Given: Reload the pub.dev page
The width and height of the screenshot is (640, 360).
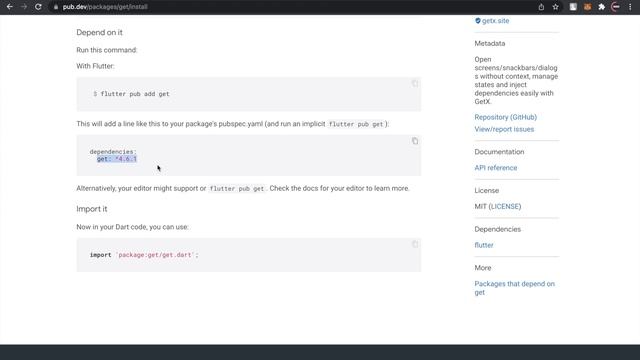Looking at the screenshot, I should click(x=38, y=7).
